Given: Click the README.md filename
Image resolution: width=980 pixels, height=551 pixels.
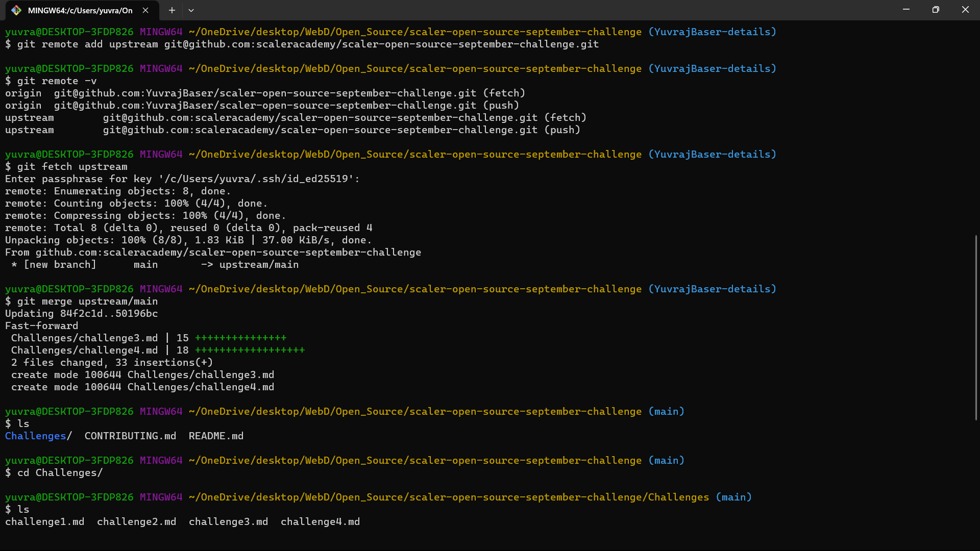Looking at the screenshot, I should [216, 436].
